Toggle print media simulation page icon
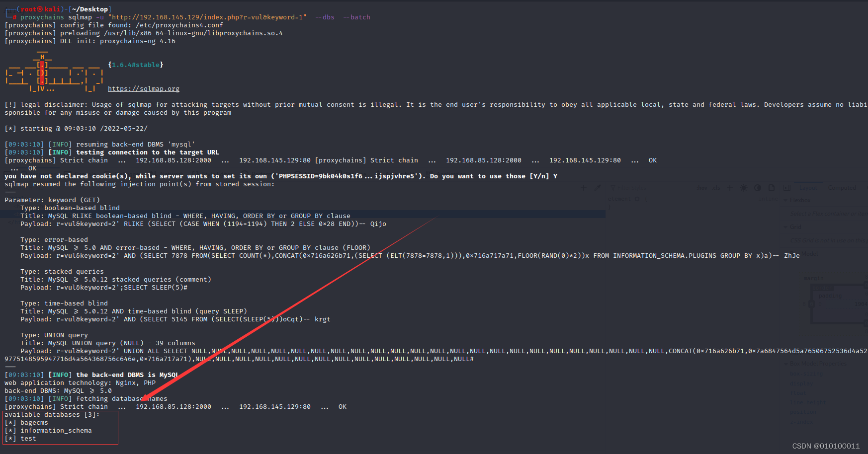 tap(772, 188)
